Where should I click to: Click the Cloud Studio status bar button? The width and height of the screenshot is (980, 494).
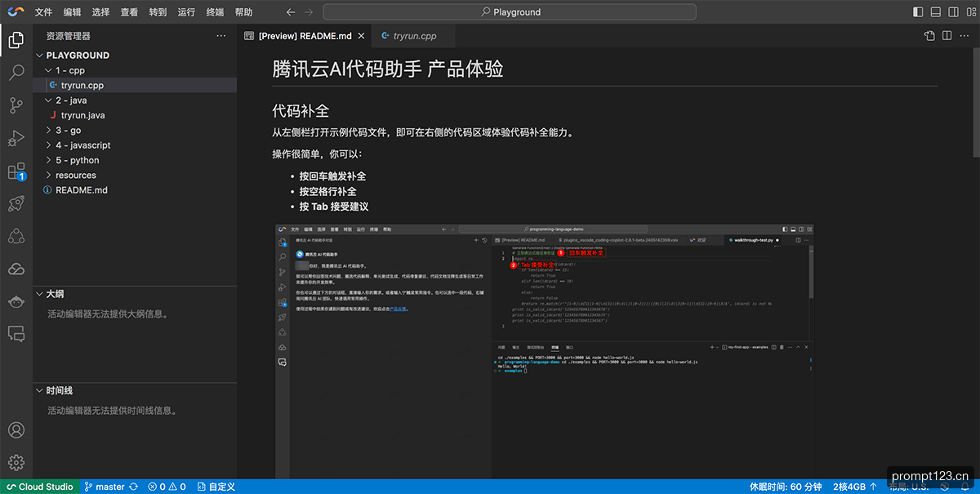tap(40, 487)
